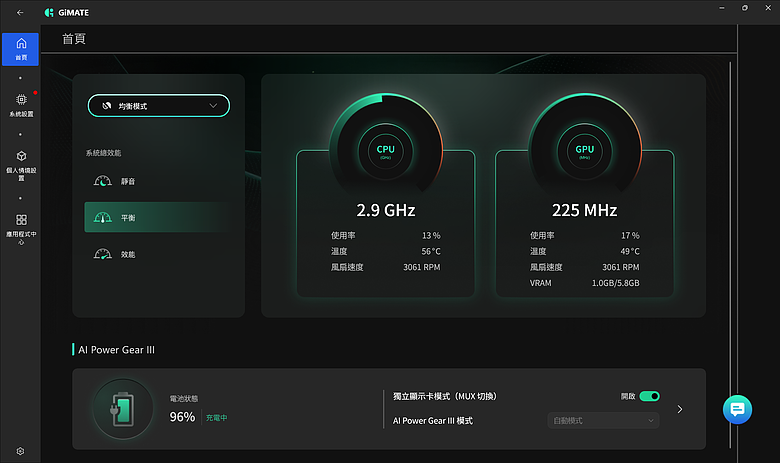Open 個人情境設置 profile settings in sidebar
The image size is (780, 463).
(x=21, y=166)
